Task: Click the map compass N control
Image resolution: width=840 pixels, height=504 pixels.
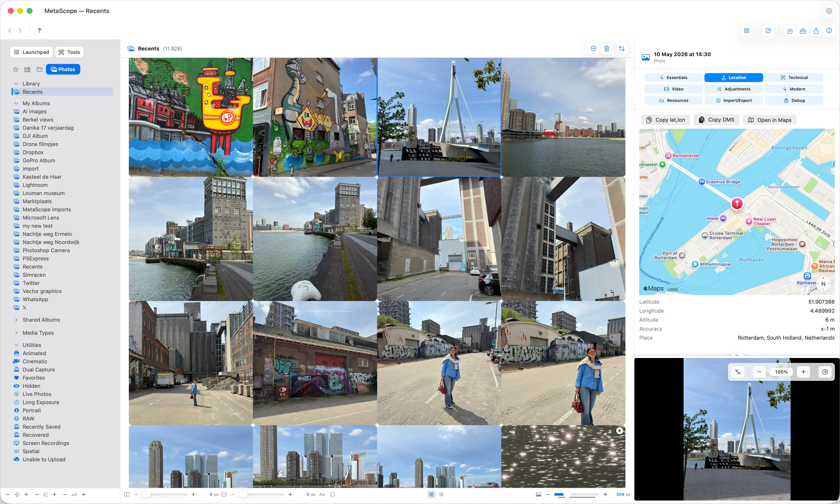Action: click(x=823, y=284)
